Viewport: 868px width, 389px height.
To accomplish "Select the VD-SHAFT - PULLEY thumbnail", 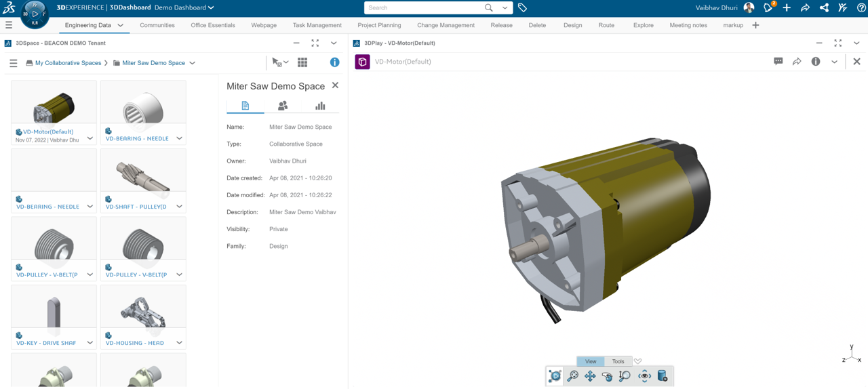I will 143,171.
